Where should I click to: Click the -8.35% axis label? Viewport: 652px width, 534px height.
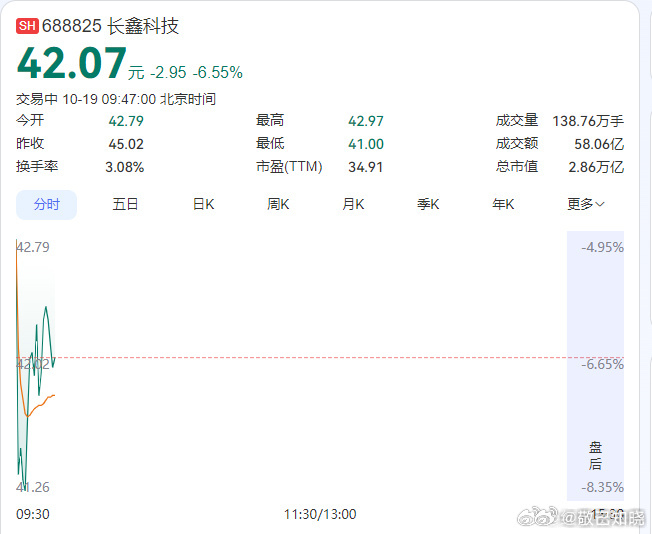pyautogui.click(x=603, y=487)
